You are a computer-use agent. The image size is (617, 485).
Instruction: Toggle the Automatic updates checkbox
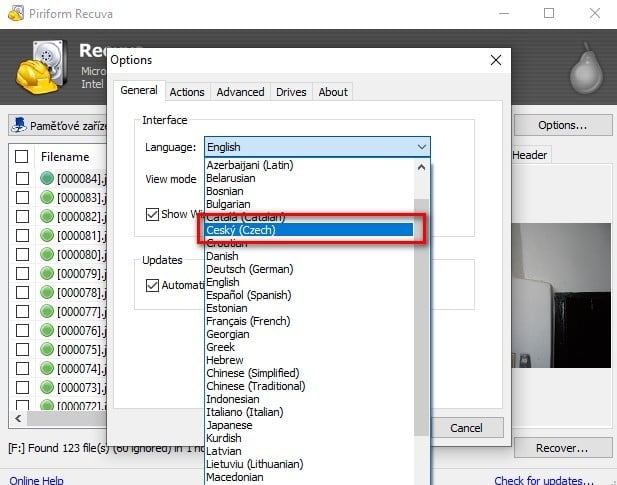[152, 285]
